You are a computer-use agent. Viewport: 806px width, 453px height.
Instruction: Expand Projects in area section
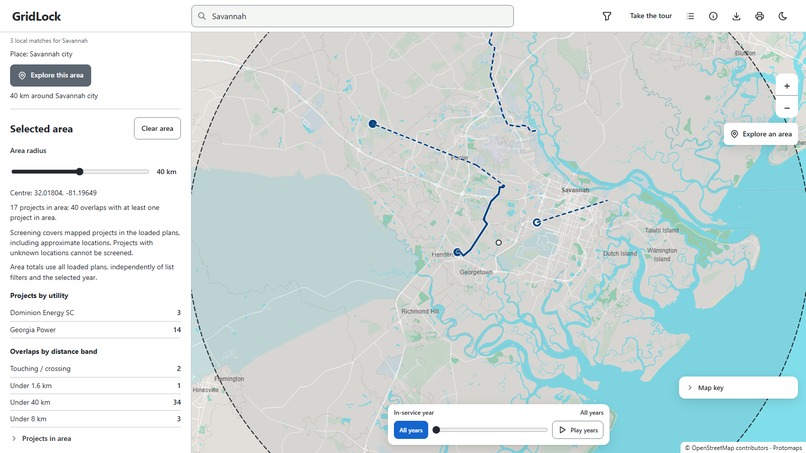pyautogui.click(x=95, y=439)
